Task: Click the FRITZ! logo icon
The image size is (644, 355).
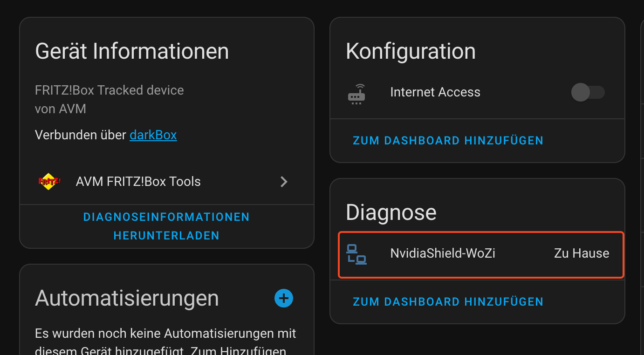Action: coord(49,181)
